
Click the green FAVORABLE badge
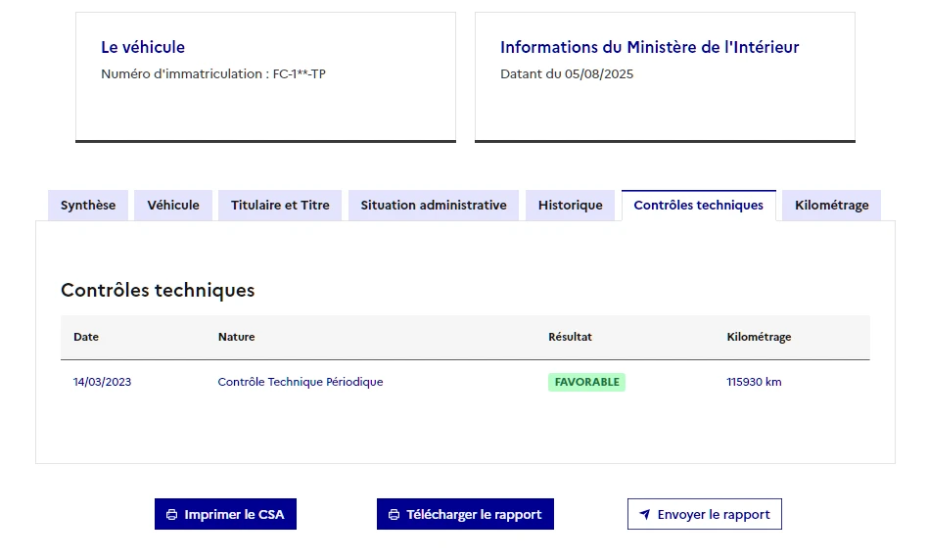coord(586,382)
